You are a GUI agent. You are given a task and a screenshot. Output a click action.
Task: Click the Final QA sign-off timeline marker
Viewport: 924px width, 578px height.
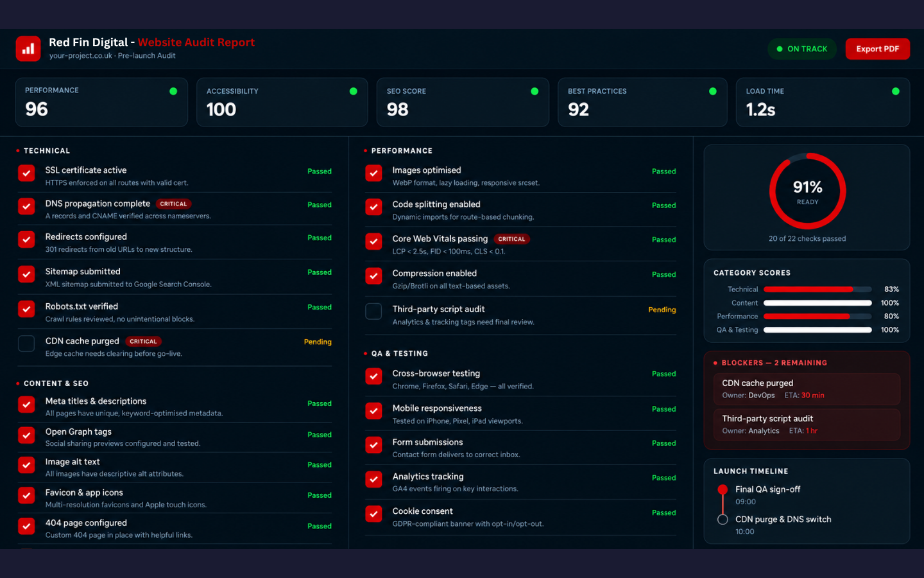point(723,489)
